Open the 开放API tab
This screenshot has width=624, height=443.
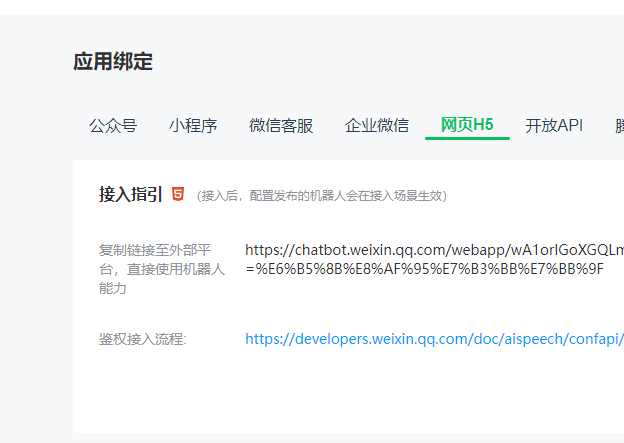tap(554, 126)
